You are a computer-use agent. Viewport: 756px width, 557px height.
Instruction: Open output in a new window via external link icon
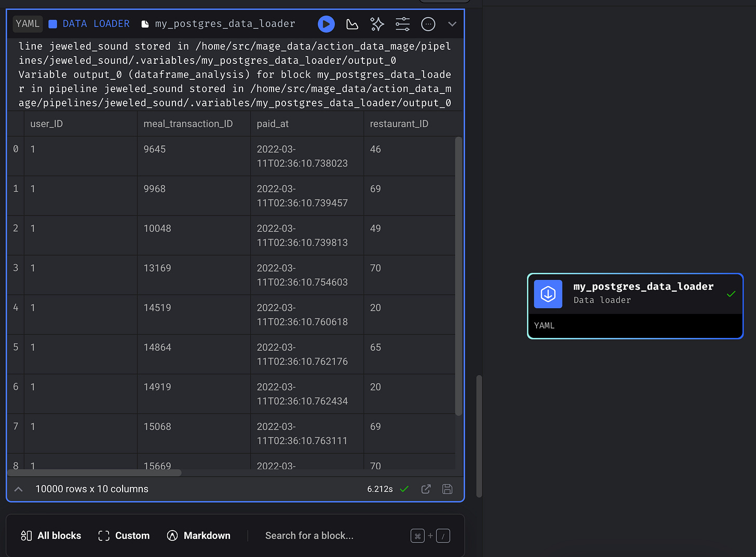[426, 489]
